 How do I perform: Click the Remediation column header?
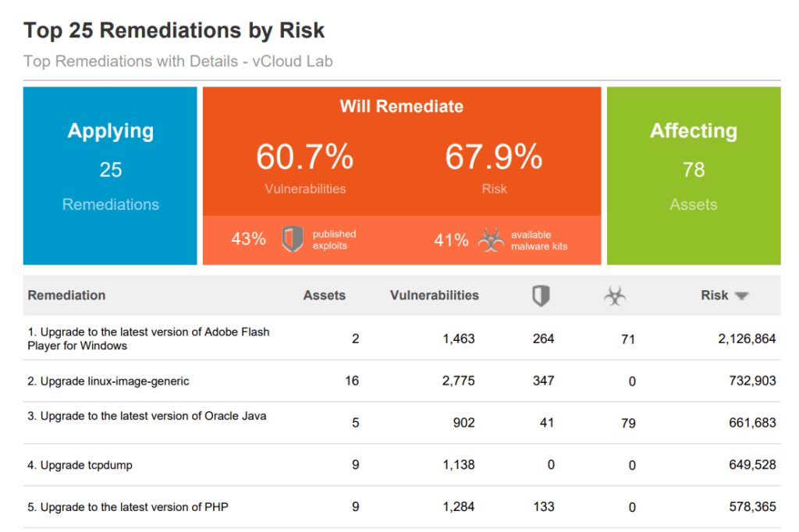coord(66,296)
